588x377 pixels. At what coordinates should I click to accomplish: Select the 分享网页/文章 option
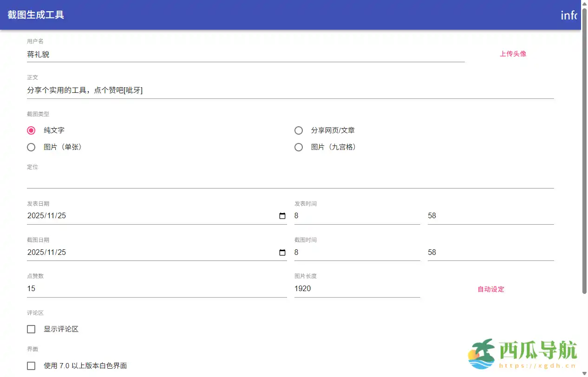(x=299, y=130)
